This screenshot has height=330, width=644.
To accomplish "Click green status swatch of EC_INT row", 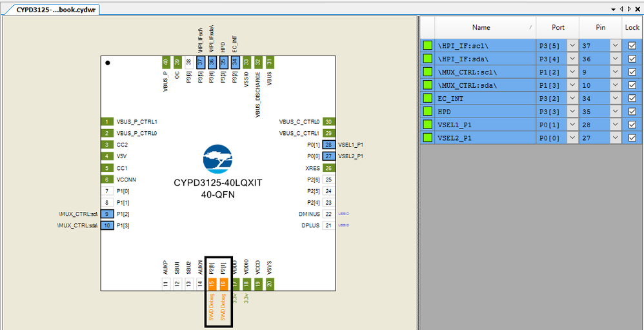I will (428, 99).
